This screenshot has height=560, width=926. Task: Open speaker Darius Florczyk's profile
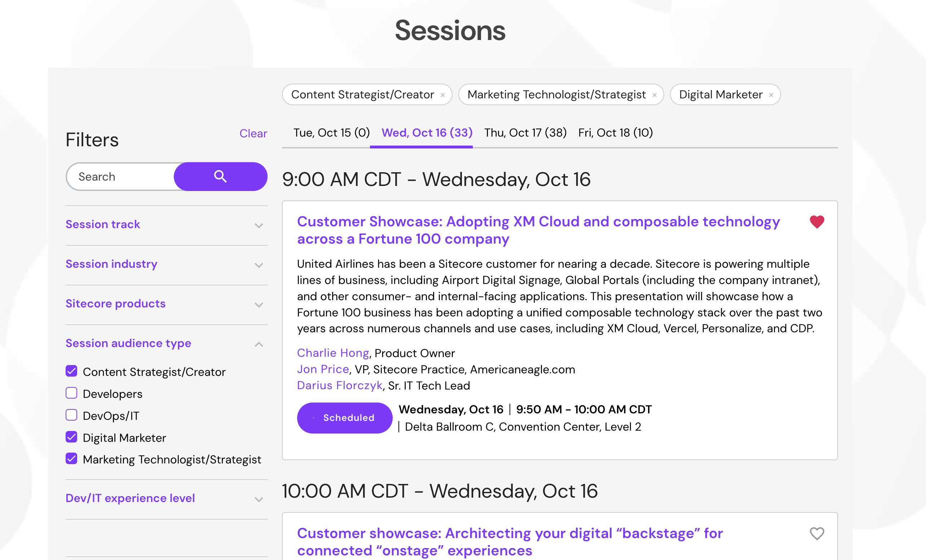click(340, 386)
